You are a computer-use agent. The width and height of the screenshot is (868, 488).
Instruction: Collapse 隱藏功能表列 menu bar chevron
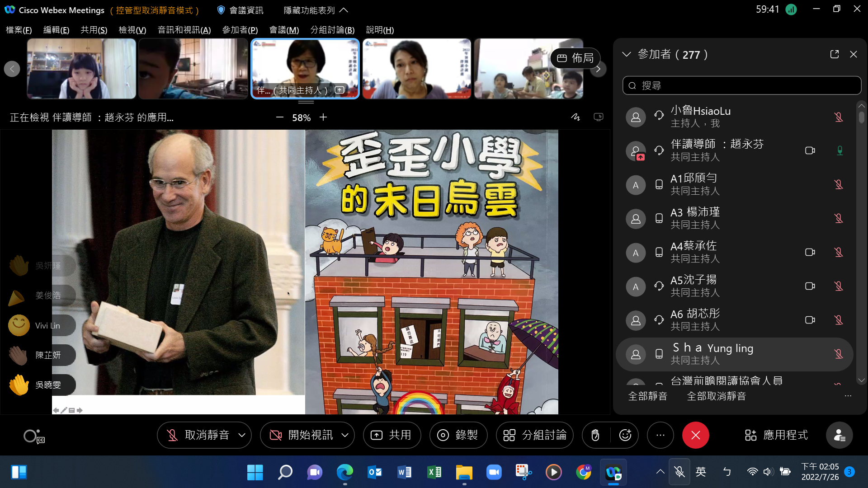[x=344, y=10]
